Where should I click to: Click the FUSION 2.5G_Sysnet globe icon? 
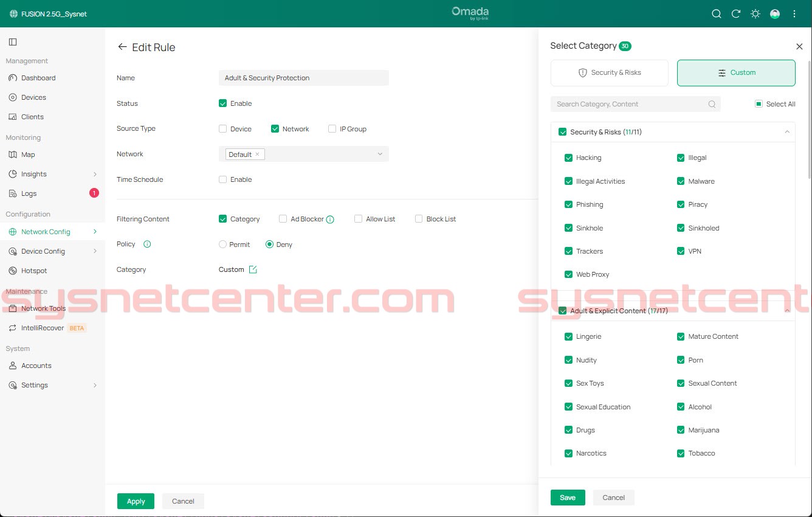tap(13, 13)
